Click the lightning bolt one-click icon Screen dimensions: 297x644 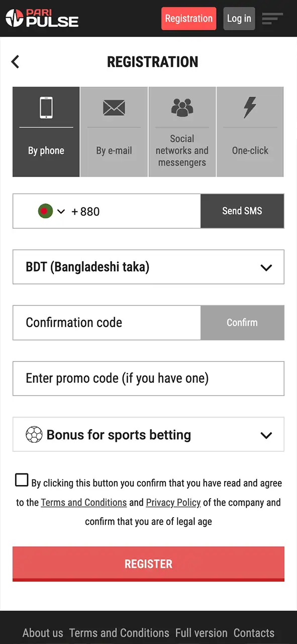pos(250,106)
